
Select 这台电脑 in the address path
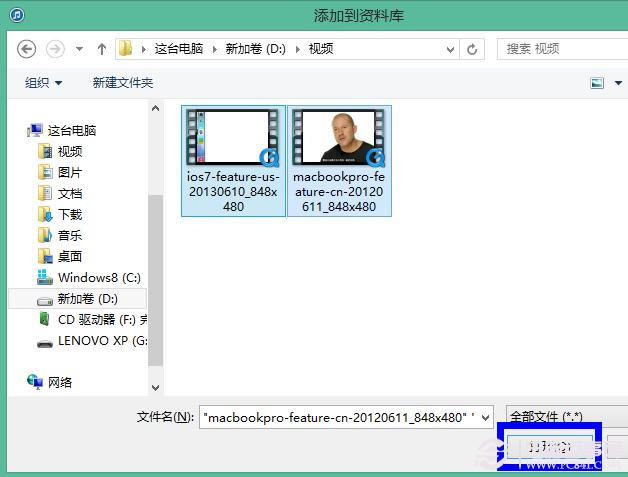[179, 49]
